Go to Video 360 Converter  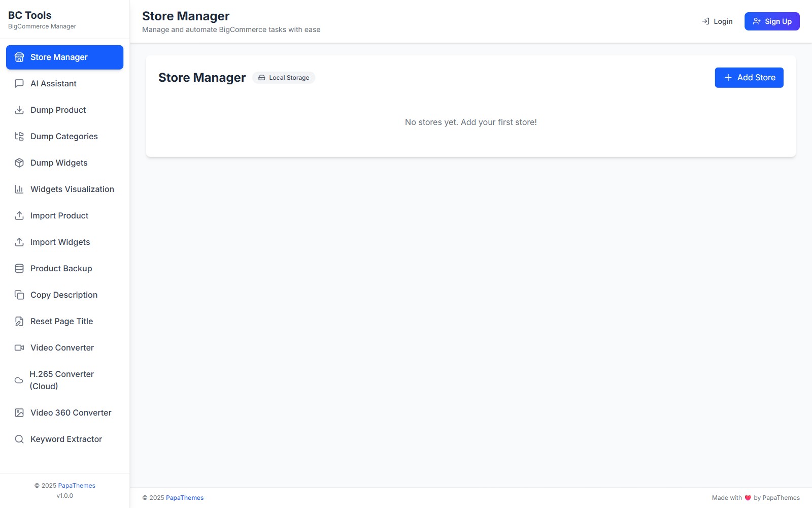tap(64, 413)
